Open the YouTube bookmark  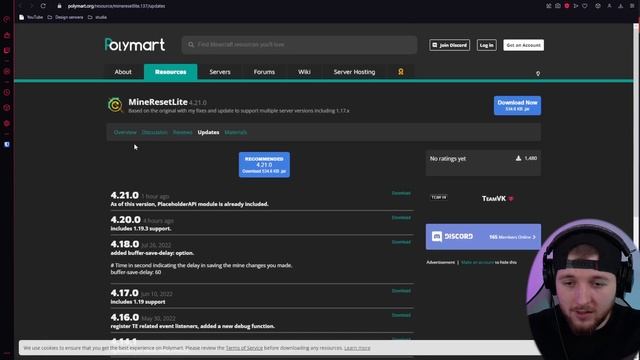(x=31, y=17)
